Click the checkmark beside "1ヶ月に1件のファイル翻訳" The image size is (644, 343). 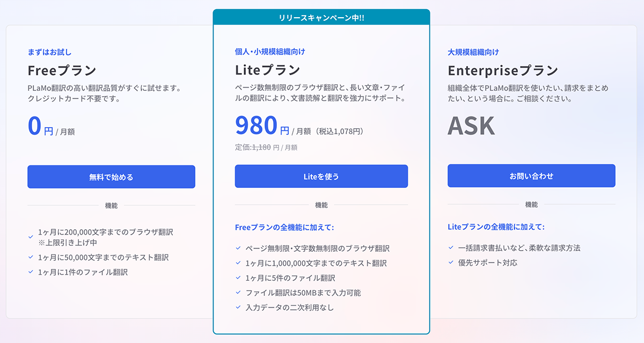(31, 272)
